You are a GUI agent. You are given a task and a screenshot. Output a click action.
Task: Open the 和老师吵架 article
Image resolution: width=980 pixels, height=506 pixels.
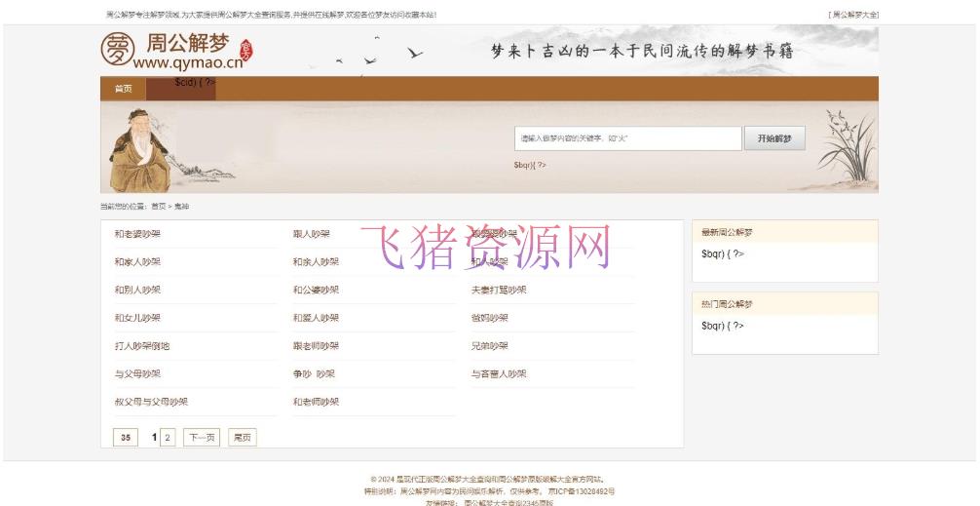point(317,403)
